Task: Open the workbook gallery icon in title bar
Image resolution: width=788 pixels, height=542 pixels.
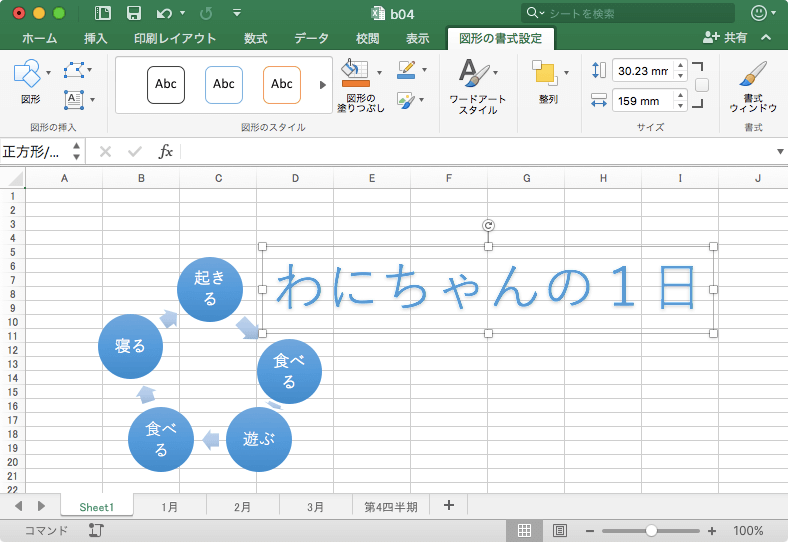Action: (x=103, y=14)
